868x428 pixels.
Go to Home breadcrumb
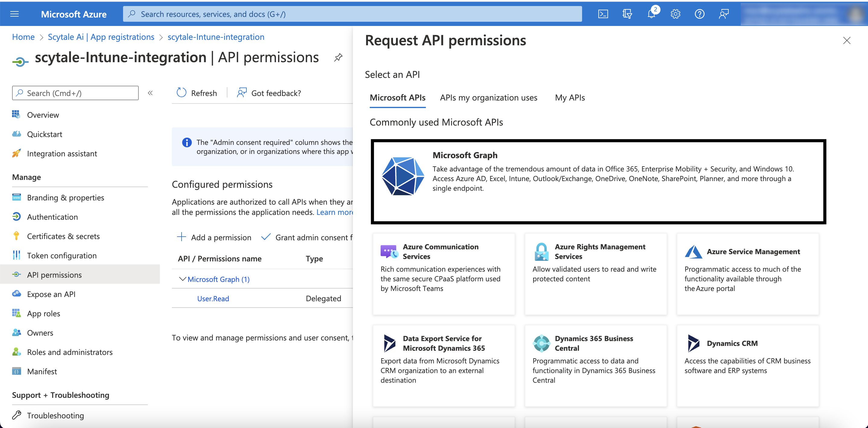click(x=23, y=37)
